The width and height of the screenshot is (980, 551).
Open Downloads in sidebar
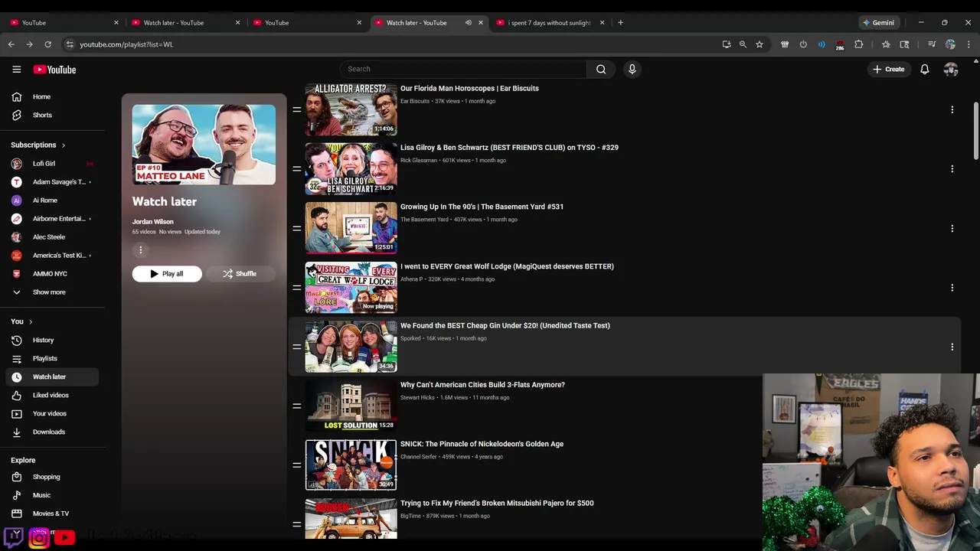click(52, 432)
